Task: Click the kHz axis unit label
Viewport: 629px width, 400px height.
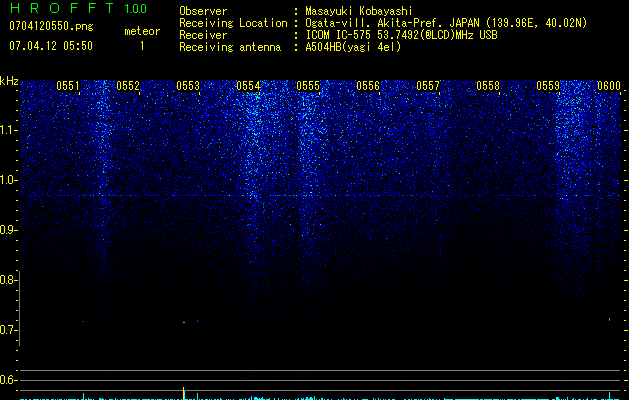Action: pyautogui.click(x=9, y=81)
